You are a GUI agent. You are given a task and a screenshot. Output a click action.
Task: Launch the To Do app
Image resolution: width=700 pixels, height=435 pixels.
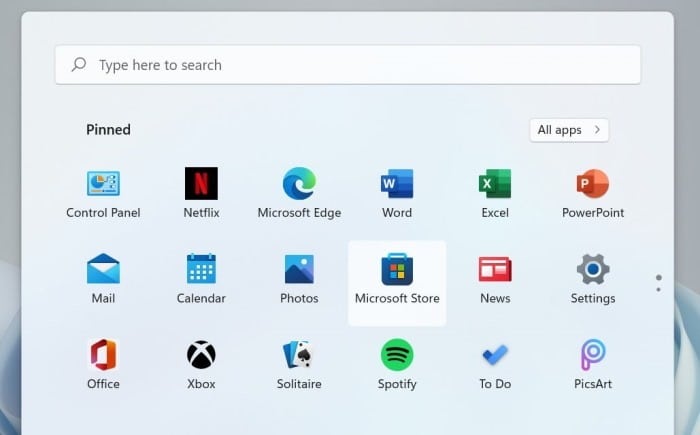click(x=495, y=365)
